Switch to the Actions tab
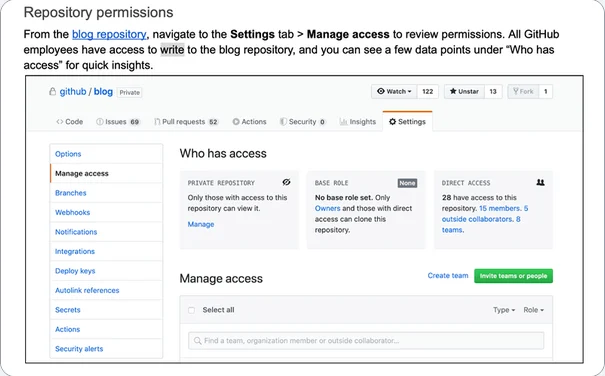The width and height of the screenshot is (605, 376). pos(249,122)
